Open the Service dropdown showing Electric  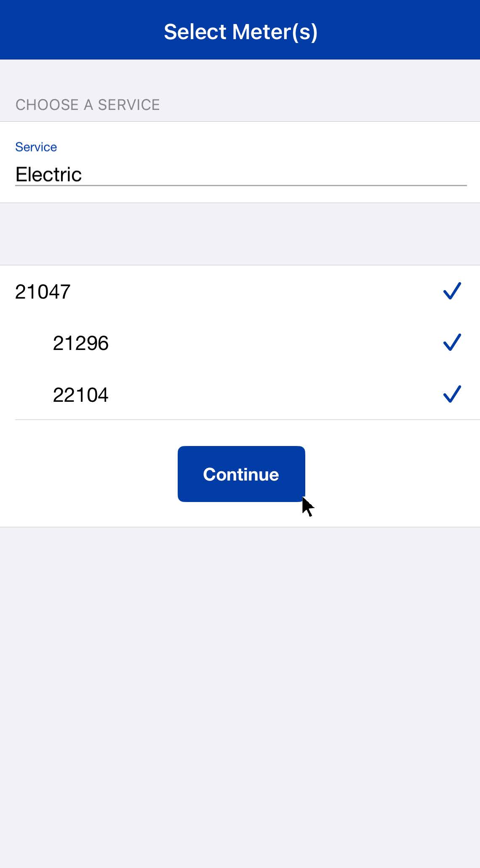(x=241, y=174)
